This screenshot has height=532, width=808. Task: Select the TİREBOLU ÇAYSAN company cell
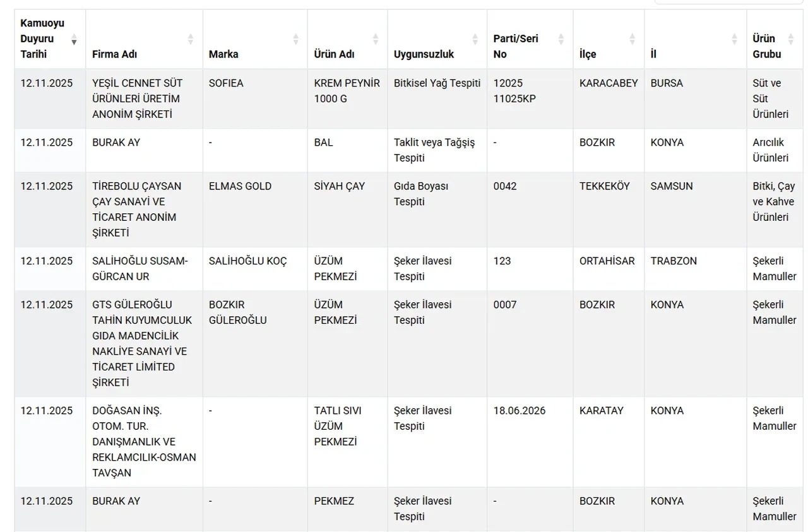tap(136, 209)
